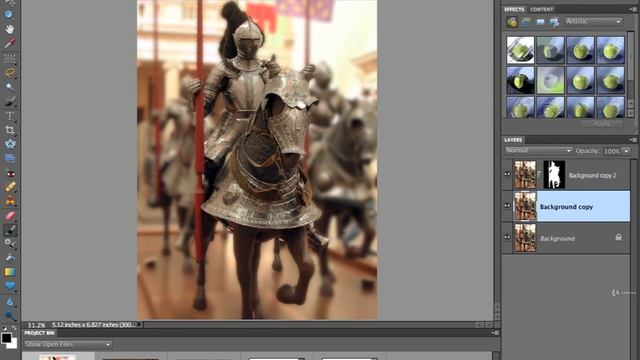Viewport: 640px width, 360px height.
Task: Open the Effects panel options menu
Action: [633, 9]
